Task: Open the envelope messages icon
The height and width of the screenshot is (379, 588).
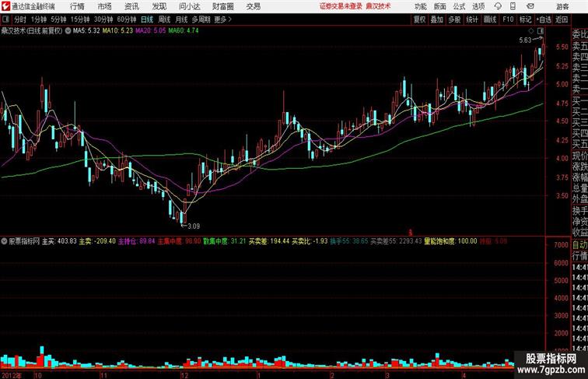Action: [530, 6]
